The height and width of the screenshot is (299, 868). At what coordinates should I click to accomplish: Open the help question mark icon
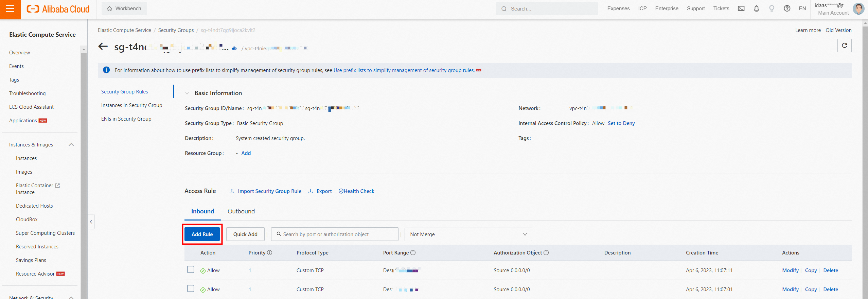click(787, 8)
